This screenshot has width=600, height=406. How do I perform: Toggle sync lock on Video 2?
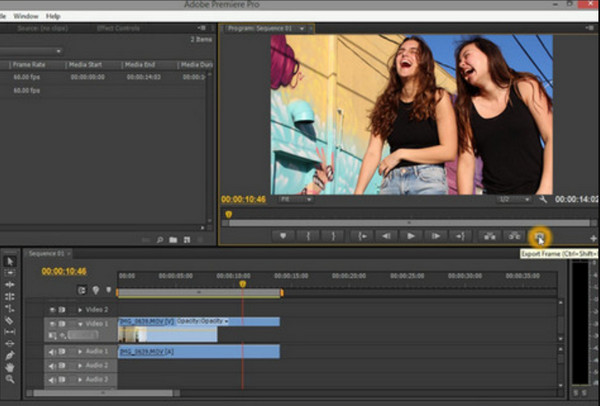62,310
